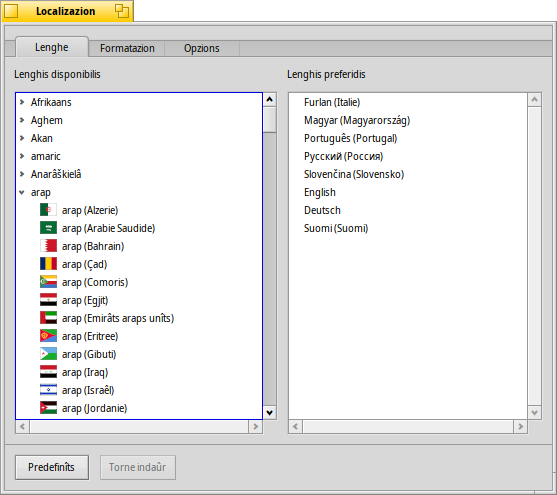Expand the Aghem language entry
The height and width of the screenshot is (495, 557).
22,120
